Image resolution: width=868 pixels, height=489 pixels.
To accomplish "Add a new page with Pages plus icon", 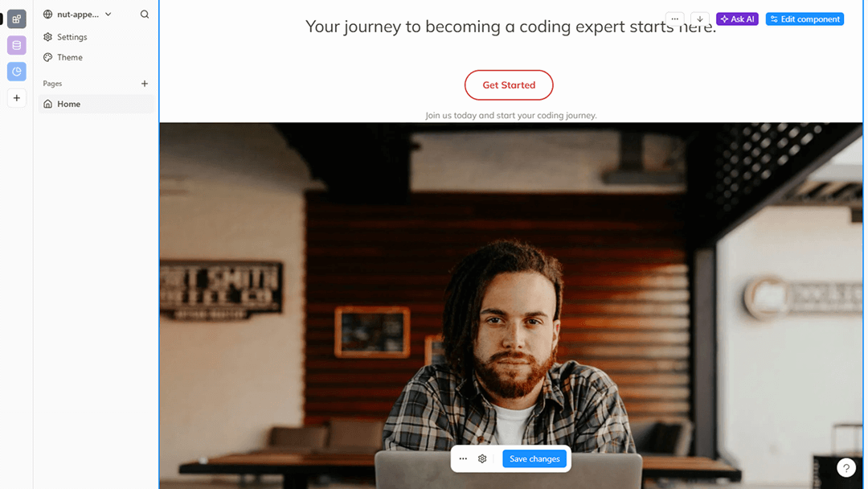I will (x=145, y=84).
